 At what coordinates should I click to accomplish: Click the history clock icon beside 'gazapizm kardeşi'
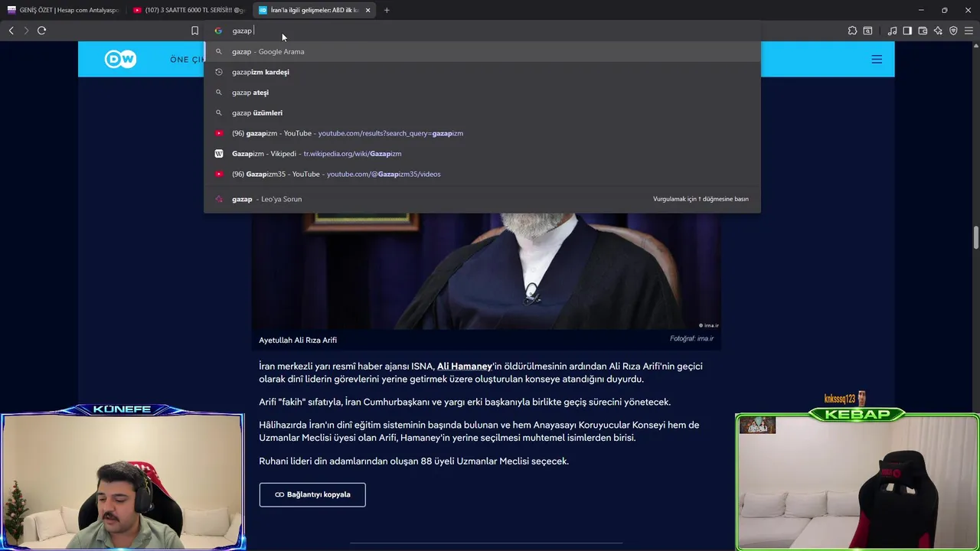[218, 72]
